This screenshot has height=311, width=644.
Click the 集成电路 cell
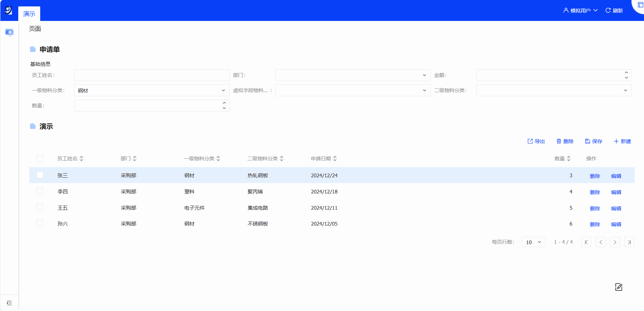pyautogui.click(x=258, y=208)
